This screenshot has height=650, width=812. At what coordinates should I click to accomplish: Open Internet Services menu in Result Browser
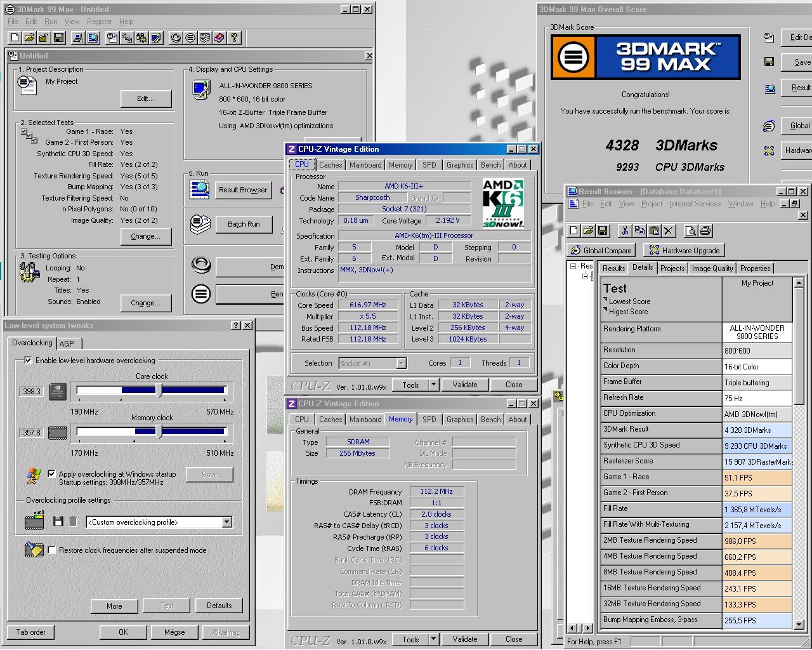pyautogui.click(x=695, y=204)
